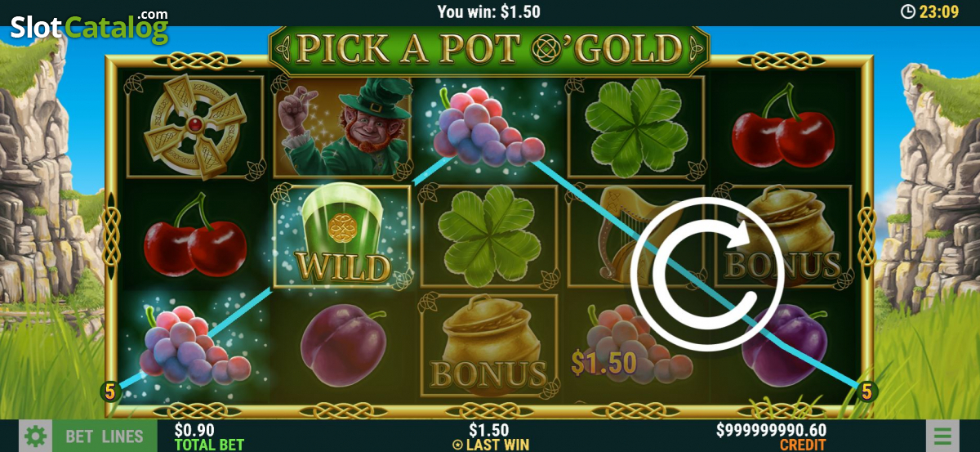The width and height of the screenshot is (980, 452).
Task: Click the golden Celtic cross symbol
Action: click(194, 127)
